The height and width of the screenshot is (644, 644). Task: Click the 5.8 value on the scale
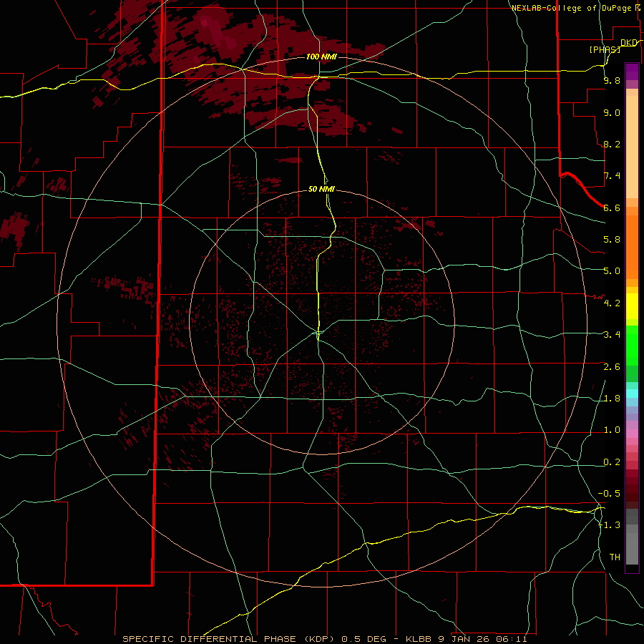pyautogui.click(x=612, y=240)
